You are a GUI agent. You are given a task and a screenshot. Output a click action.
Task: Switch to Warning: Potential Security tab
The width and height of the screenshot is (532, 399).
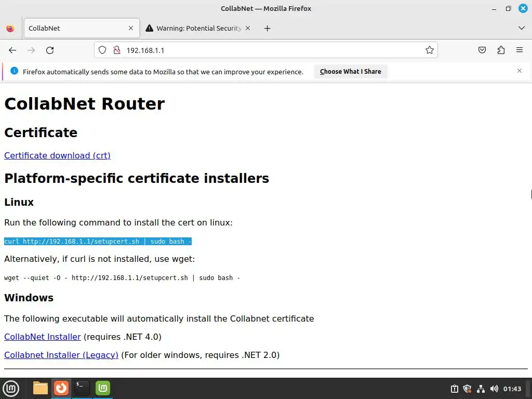coord(198,28)
